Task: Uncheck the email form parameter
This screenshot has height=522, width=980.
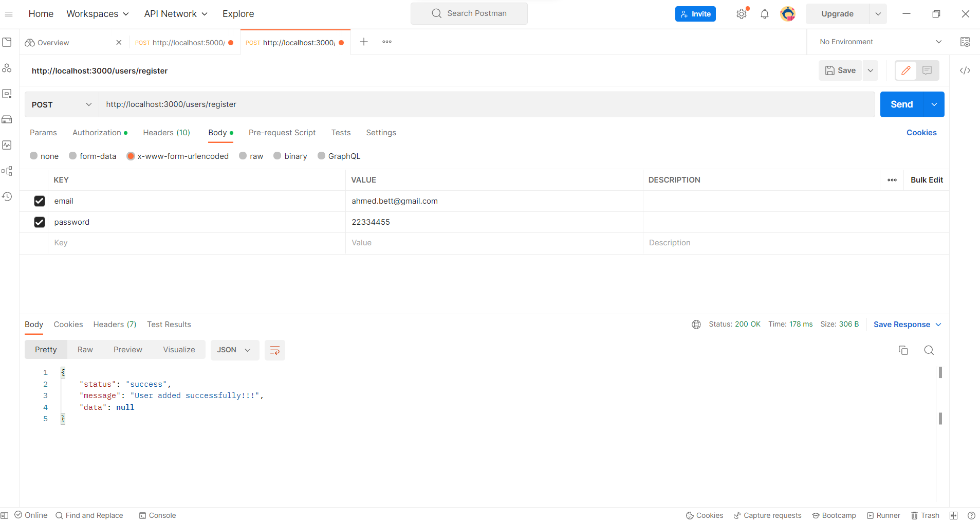Action: click(40, 201)
